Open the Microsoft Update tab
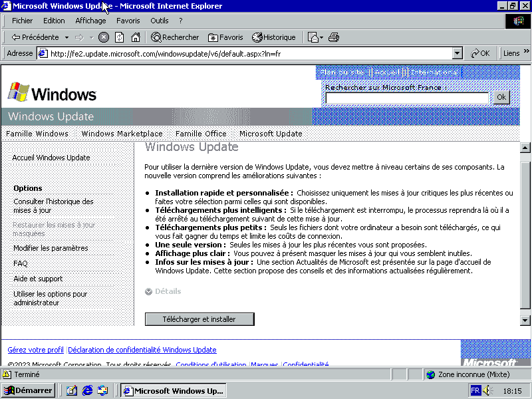 pos(271,134)
